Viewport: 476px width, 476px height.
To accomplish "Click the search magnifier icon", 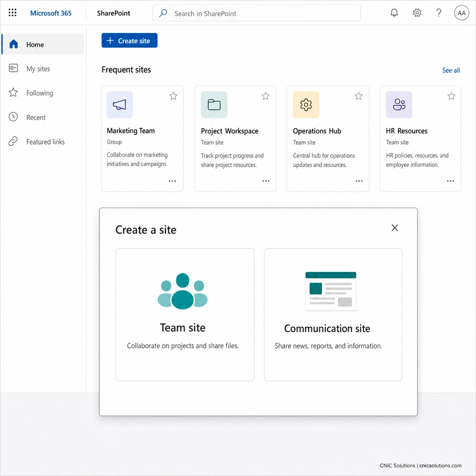I will pos(163,13).
